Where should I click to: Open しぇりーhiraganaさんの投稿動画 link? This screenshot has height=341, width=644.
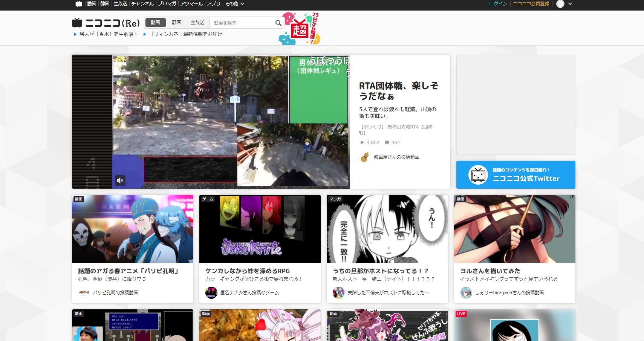509,292
